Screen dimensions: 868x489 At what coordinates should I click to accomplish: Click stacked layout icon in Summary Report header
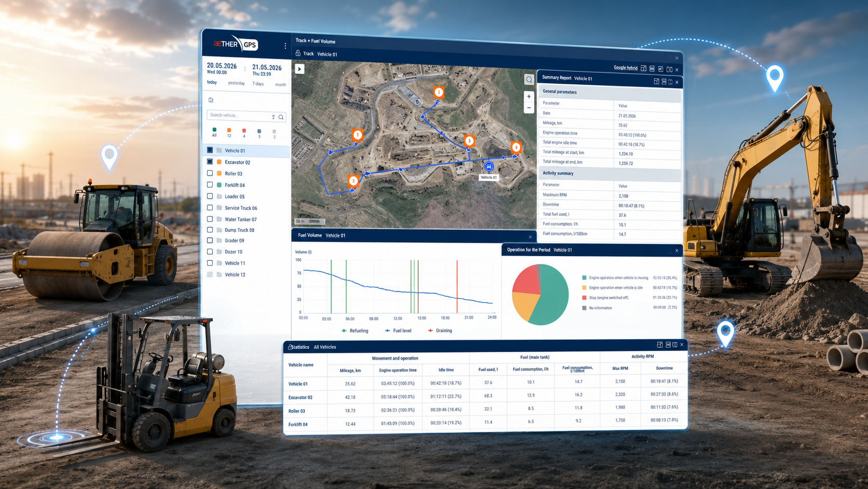click(x=664, y=82)
